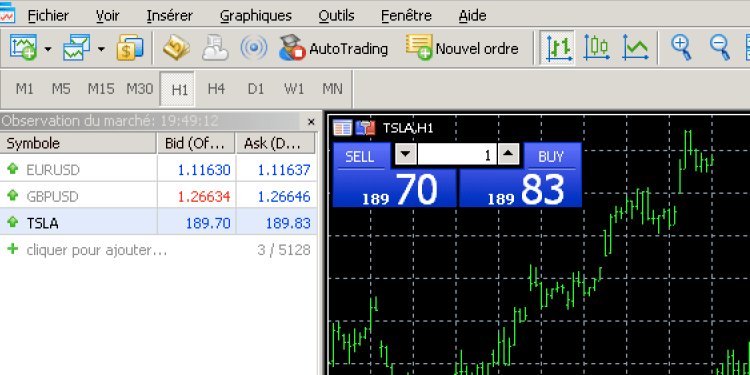The width and height of the screenshot is (750, 375).
Task: Switch to the line chart icon
Action: click(635, 48)
